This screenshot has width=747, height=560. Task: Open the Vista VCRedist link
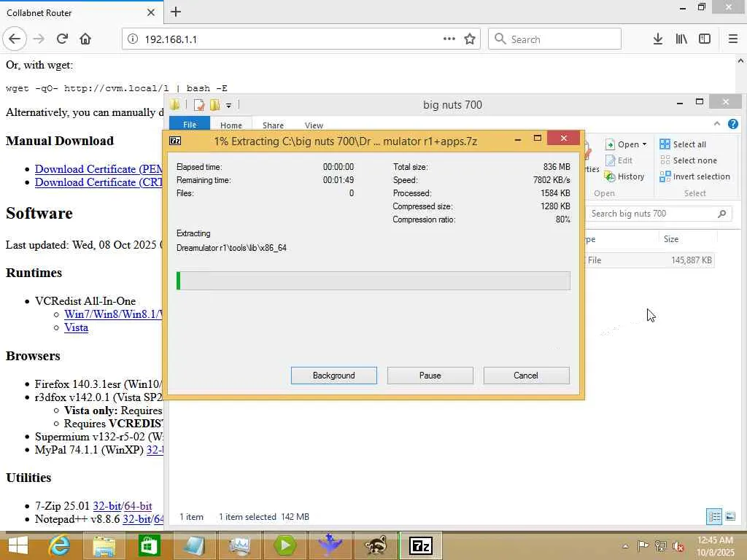coord(76,327)
